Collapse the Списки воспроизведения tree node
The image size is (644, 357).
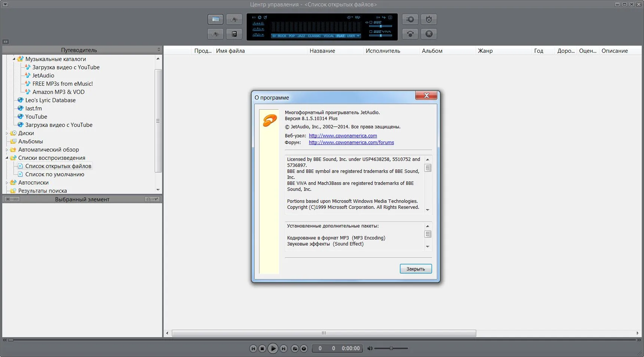pyautogui.click(x=7, y=158)
